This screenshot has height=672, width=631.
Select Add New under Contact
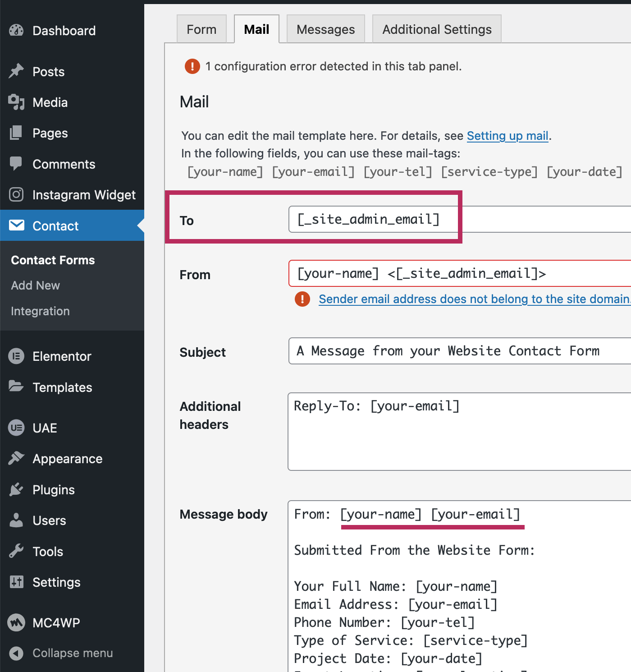click(36, 285)
